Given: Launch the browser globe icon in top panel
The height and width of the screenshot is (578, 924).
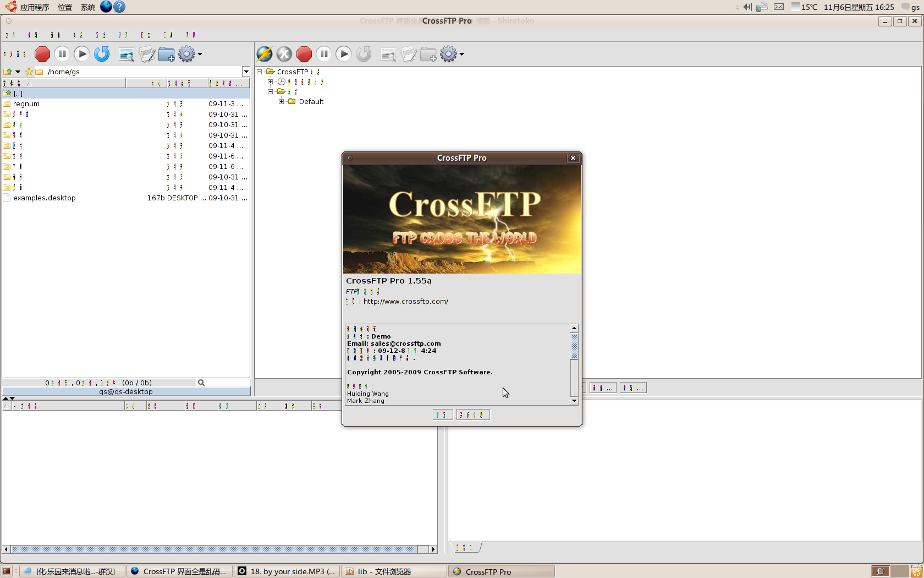Looking at the screenshot, I should [x=106, y=7].
